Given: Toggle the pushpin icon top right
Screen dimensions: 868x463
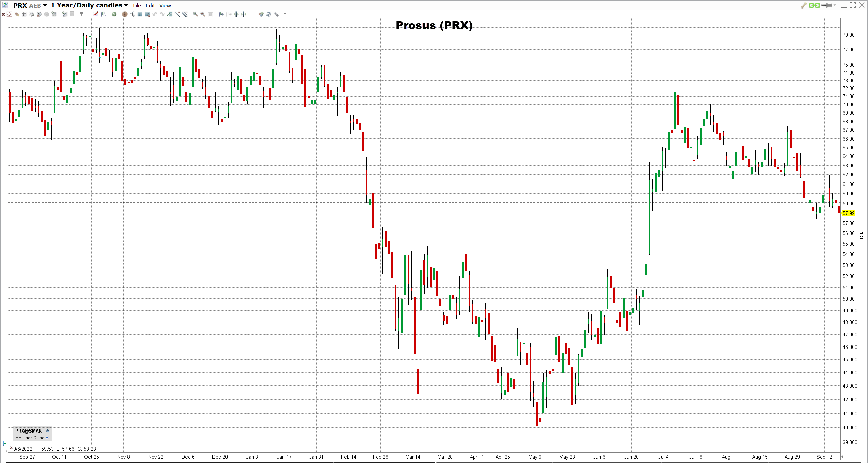Looking at the screenshot, I should click(827, 5).
